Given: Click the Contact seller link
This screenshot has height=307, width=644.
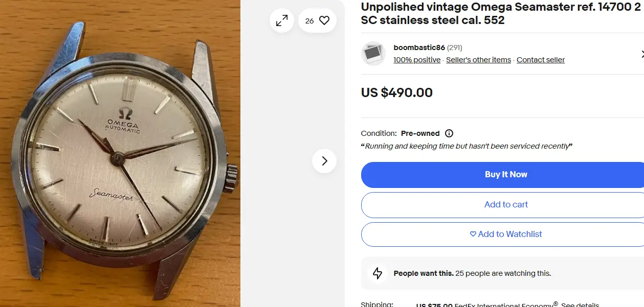Looking at the screenshot, I should coord(541,60).
